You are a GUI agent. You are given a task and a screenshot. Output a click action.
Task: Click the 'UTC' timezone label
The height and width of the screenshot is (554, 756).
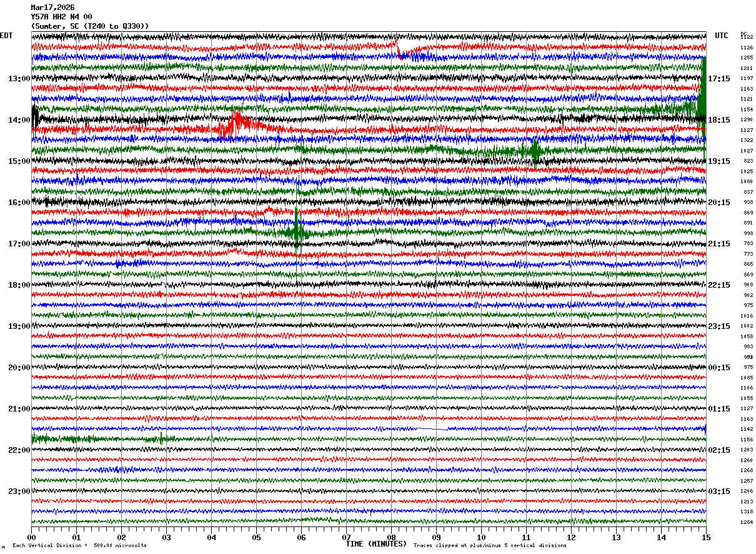722,36
